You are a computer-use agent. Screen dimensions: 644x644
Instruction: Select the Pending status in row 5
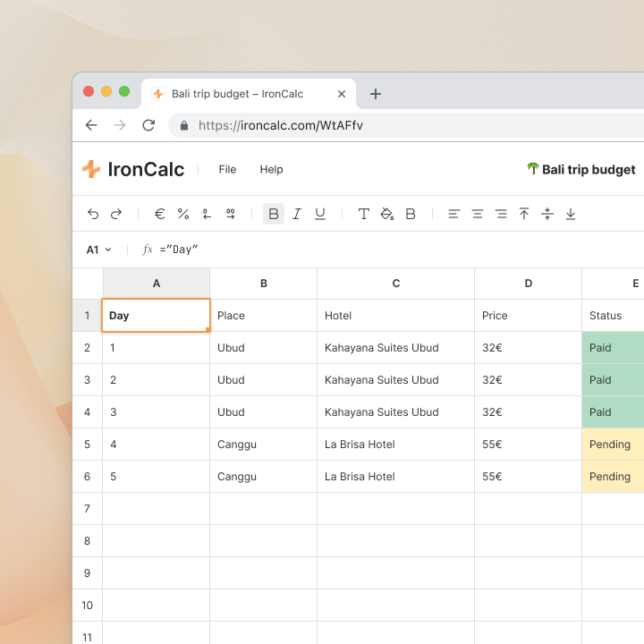point(613,445)
